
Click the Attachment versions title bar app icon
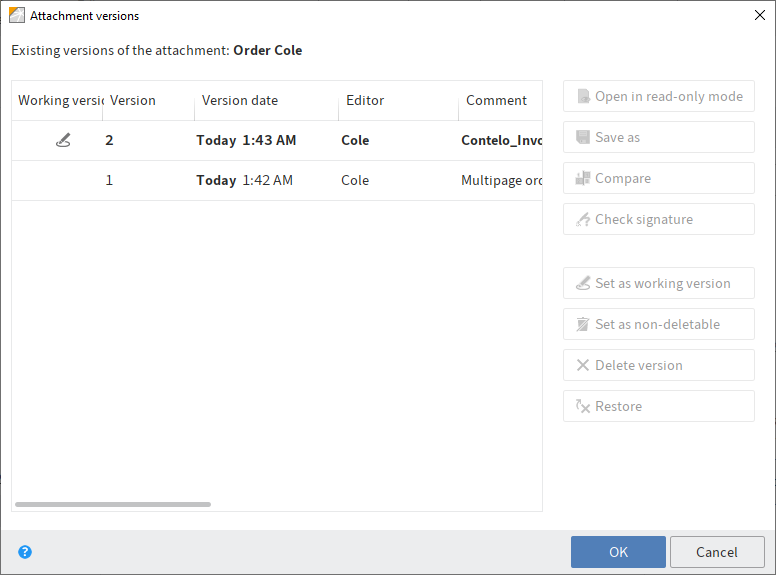[x=17, y=15]
